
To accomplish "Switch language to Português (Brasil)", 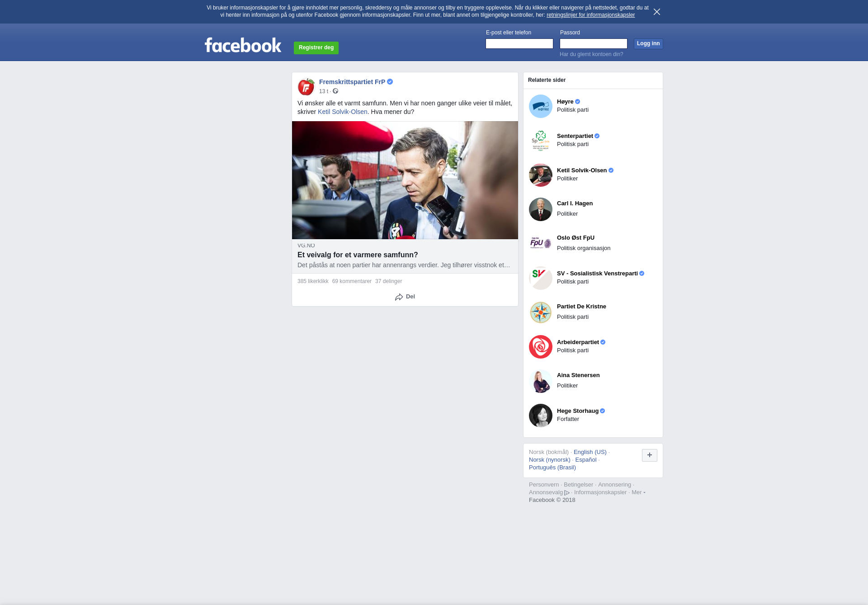I will click(552, 468).
